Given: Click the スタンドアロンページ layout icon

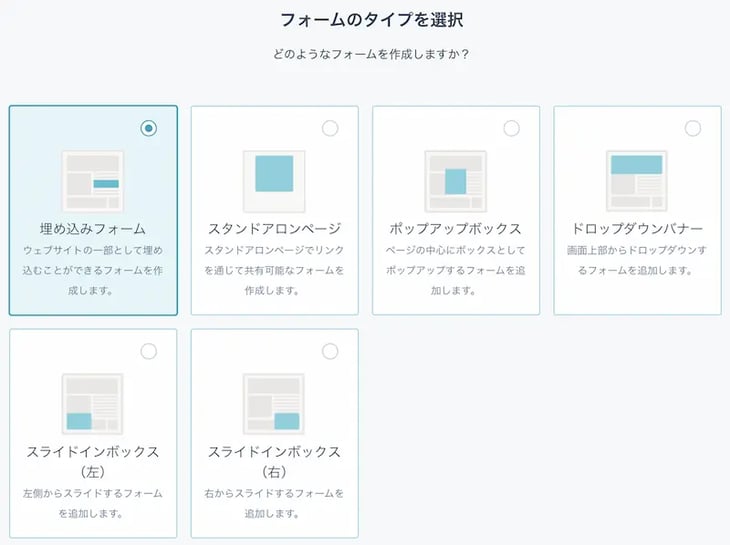Looking at the screenshot, I should [x=274, y=181].
